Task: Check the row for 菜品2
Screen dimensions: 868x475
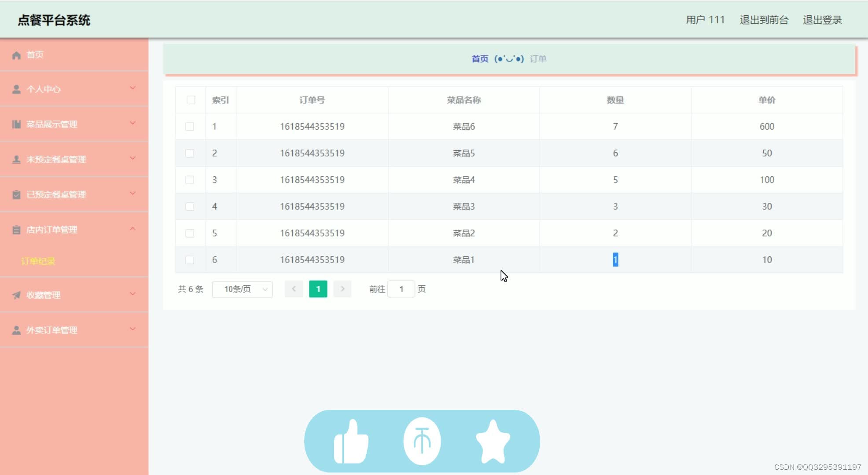Action: 190,233
